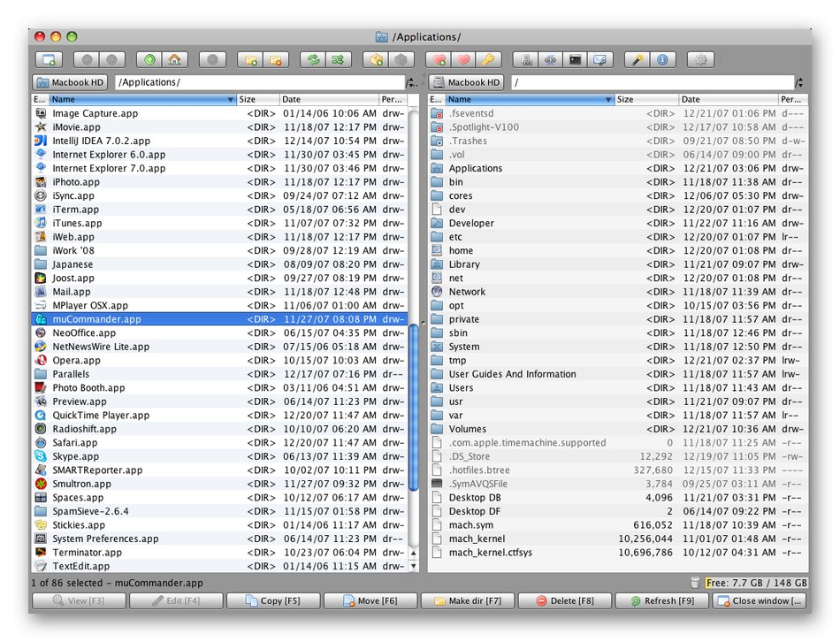Viewport: 840px width, 642px height.
Task: Select QuickTime Player.app row
Action: 219,416
